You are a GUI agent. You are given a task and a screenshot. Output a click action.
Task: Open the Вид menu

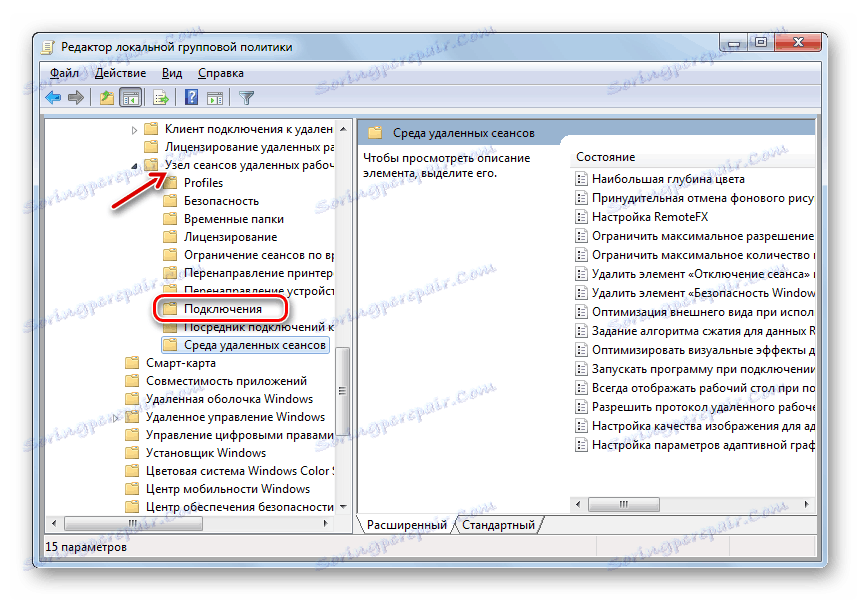(x=172, y=73)
